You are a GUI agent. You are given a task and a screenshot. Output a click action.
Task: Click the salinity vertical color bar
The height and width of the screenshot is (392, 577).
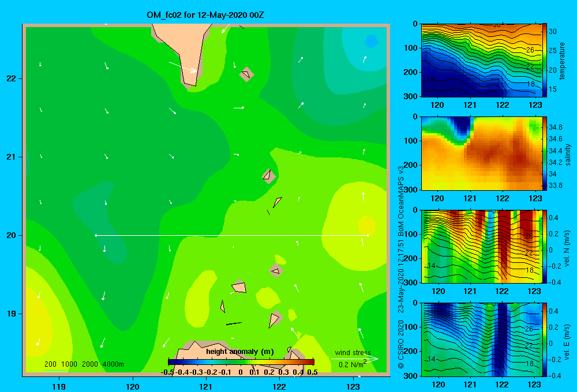pyautogui.click(x=545, y=153)
